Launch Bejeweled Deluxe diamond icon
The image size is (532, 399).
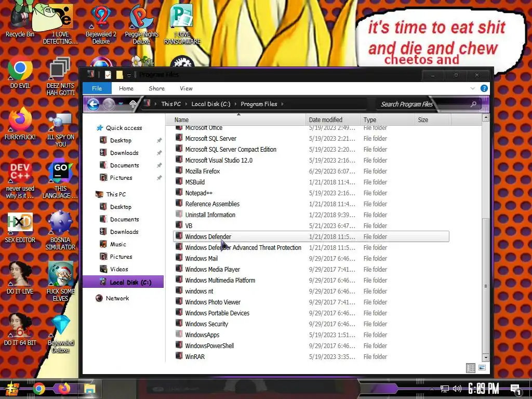click(60, 333)
